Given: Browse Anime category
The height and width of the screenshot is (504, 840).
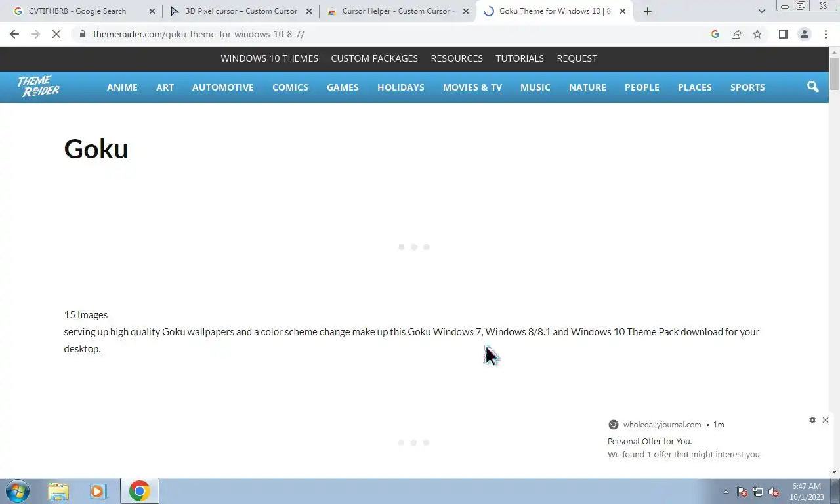Looking at the screenshot, I should click(122, 87).
